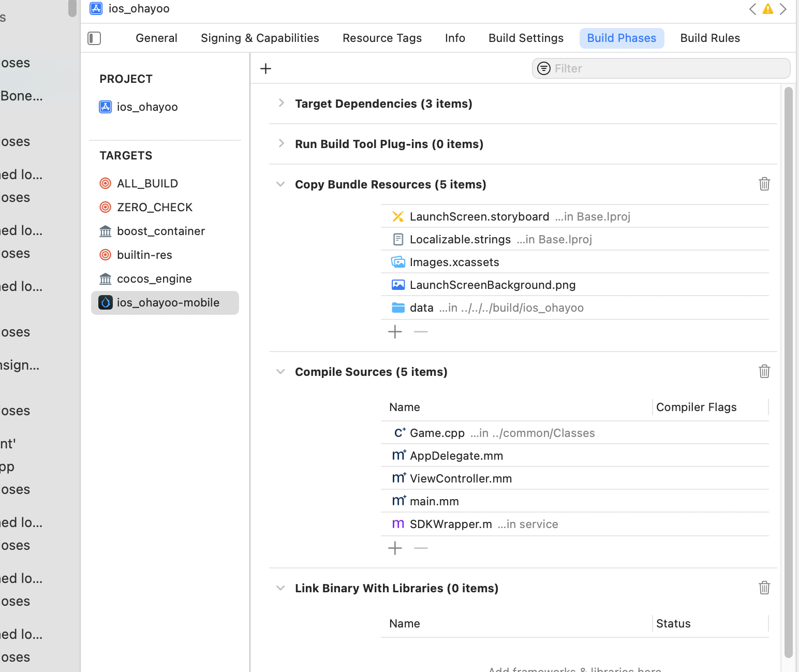799x672 pixels.
Task: Collapse Compile Sources section
Action: click(x=280, y=371)
